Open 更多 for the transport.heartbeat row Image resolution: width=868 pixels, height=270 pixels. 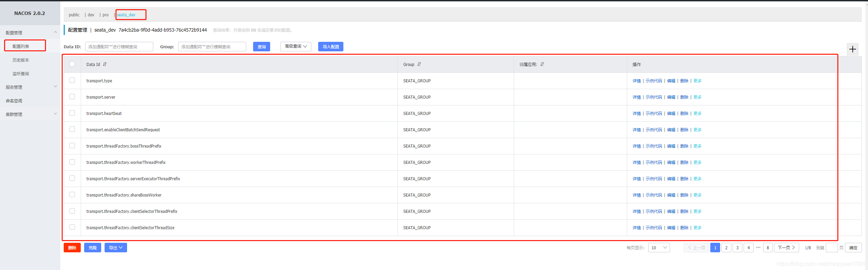point(697,114)
